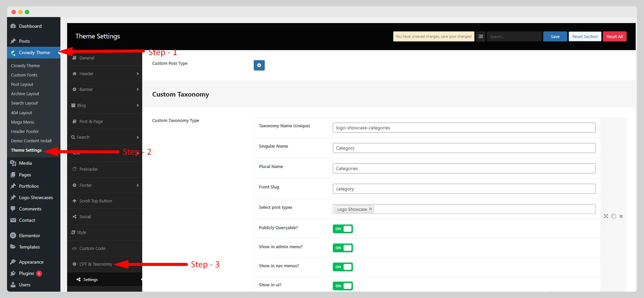Open the Select post types dropdown field

[464, 209]
